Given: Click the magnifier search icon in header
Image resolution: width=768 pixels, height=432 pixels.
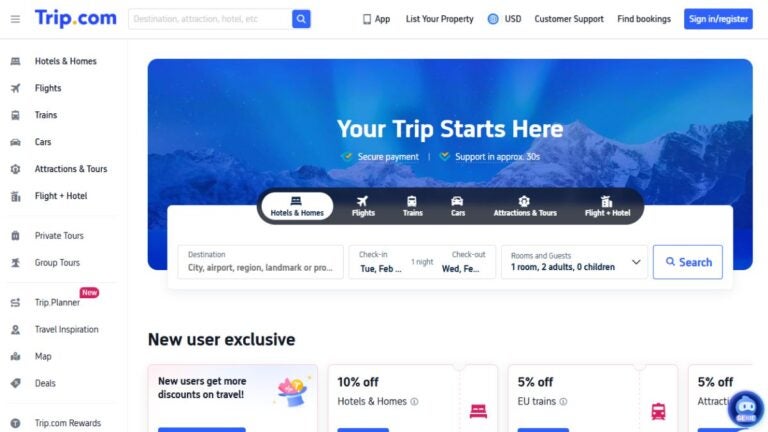Looking at the screenshot, I should coord(301,19).
